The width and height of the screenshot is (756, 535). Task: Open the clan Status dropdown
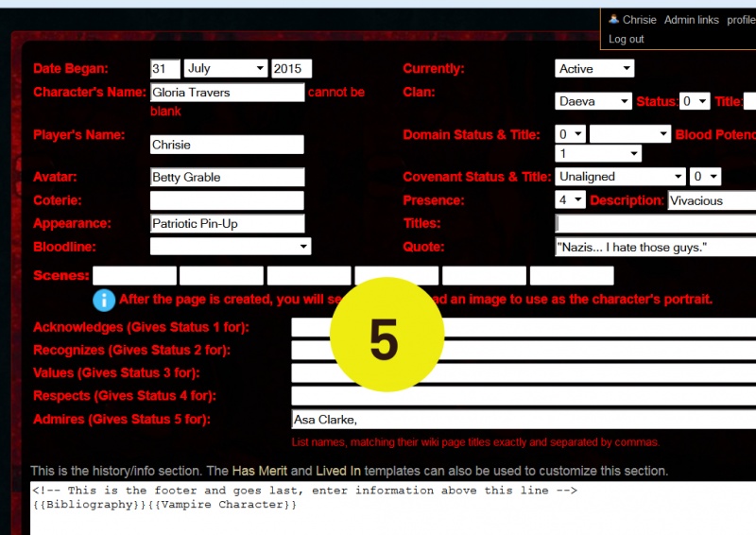coord(695,101)
